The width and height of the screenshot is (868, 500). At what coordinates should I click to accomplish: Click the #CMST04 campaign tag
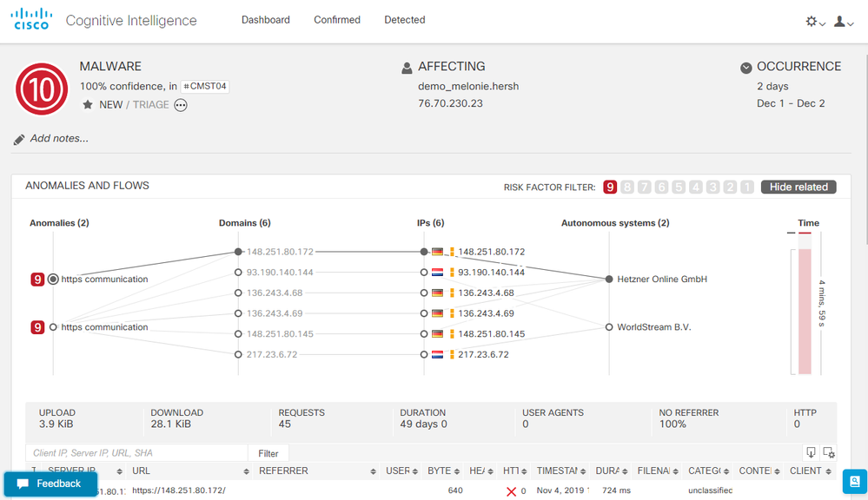[205, 86]
